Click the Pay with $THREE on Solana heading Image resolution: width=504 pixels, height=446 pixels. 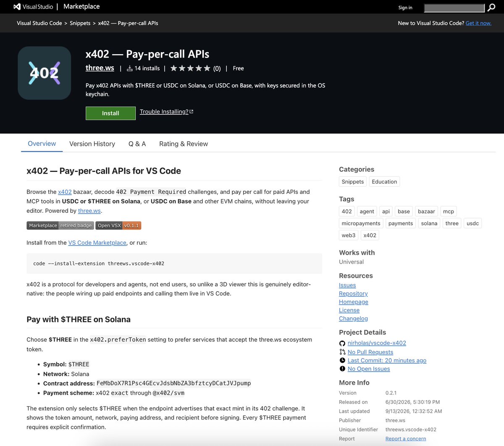79,319
